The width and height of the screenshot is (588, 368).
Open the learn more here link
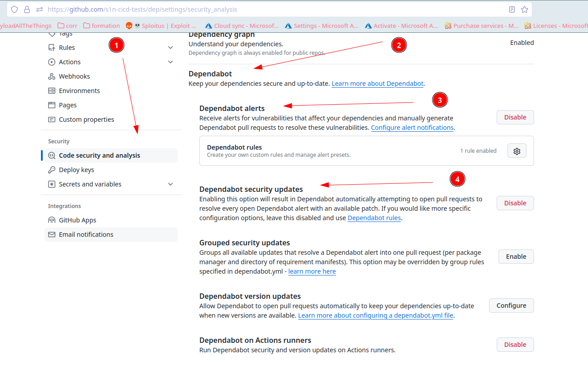[312, 271]
